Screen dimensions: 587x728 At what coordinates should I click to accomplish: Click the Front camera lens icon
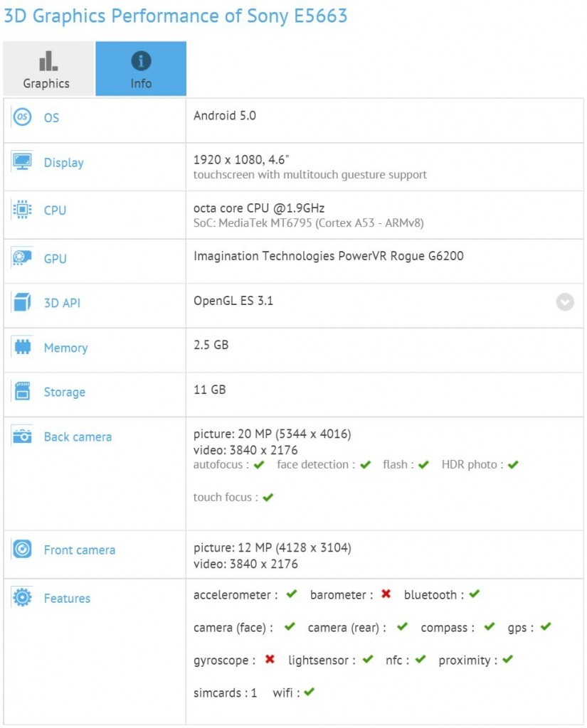click(x=22, y=550)
